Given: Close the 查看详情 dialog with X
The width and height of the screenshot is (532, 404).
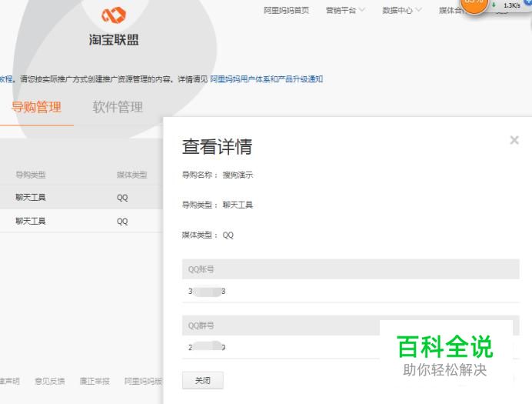Looking at the screenshot, I should [x=514, y=140].
